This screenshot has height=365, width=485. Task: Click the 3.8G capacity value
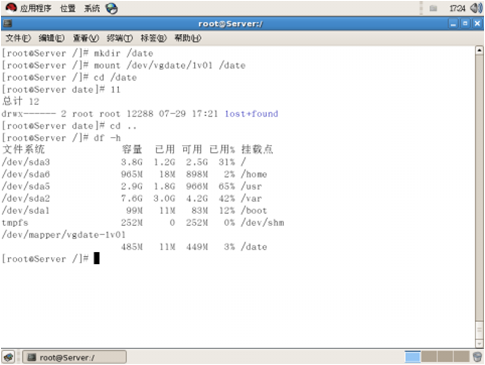click(132, 162)
